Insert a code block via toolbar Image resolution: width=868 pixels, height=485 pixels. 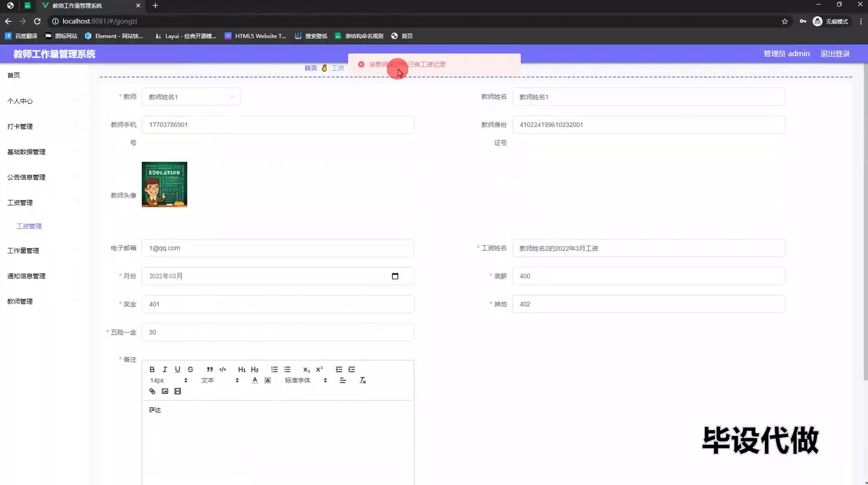pyautogui.click(x=222, y=369)
